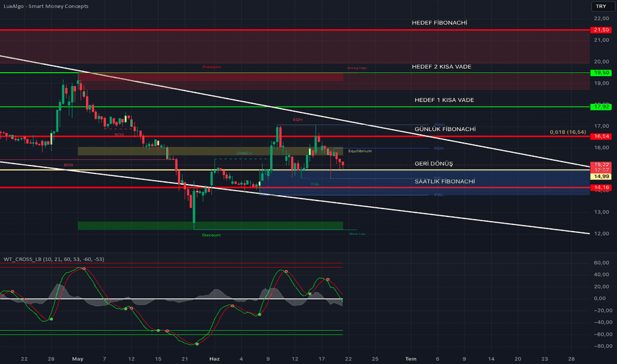Image resolution: width=617 pixels, height=364 pixels.
Task: Click the red 21,50 price tag
Action: point(601,30)
